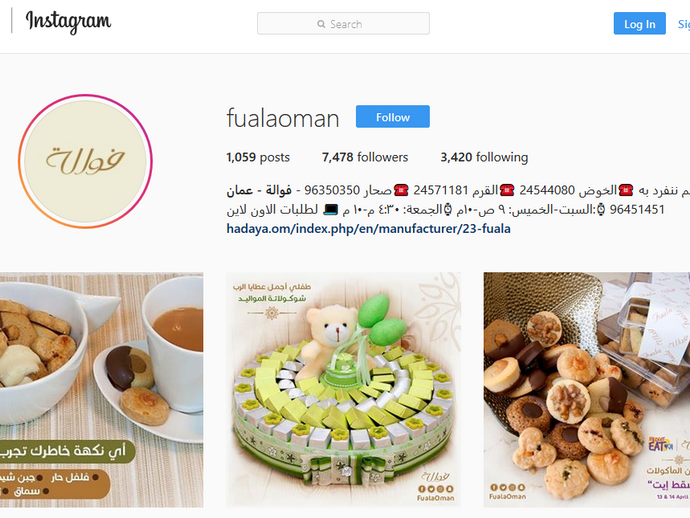The height and width of the screenshot is (518, 690).
Task: Click the laptop icon in the bio
Action: pyautogui.click(x=330, y=209)
